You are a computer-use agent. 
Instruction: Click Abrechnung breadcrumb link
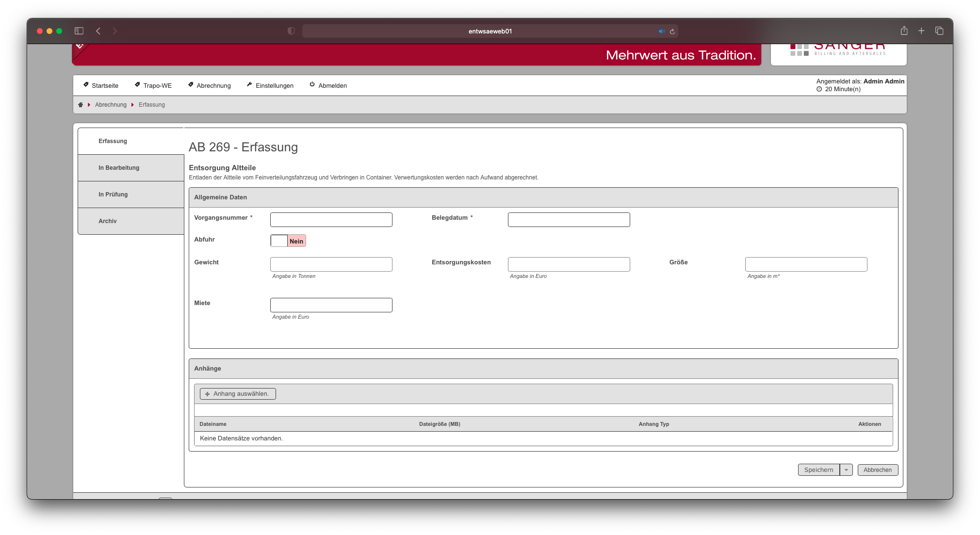111,105
